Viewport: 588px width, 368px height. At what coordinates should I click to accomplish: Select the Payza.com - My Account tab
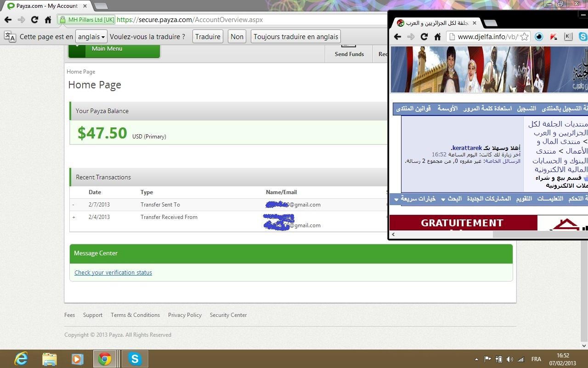click(47, 6)
